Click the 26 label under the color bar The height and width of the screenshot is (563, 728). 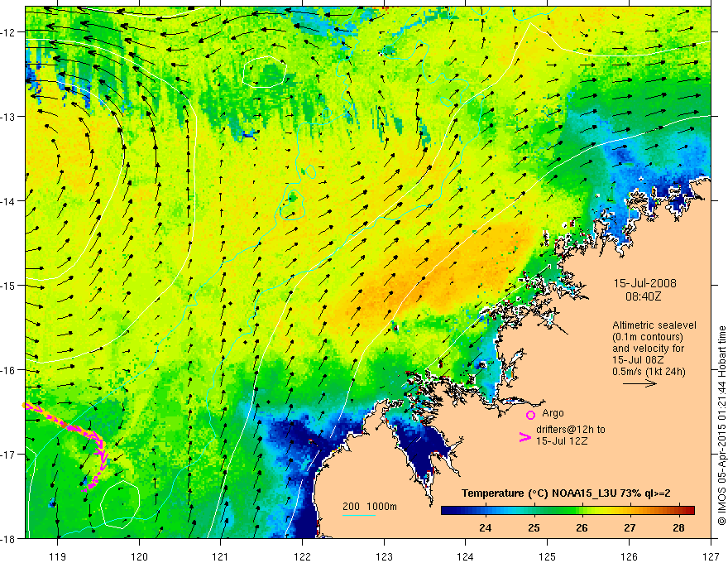pos(582,528)
